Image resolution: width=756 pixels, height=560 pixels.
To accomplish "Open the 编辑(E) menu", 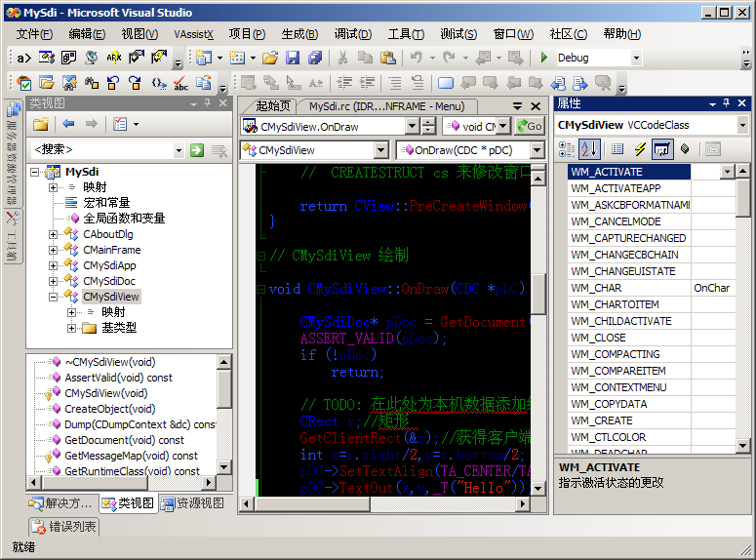I will coord(87,34).
